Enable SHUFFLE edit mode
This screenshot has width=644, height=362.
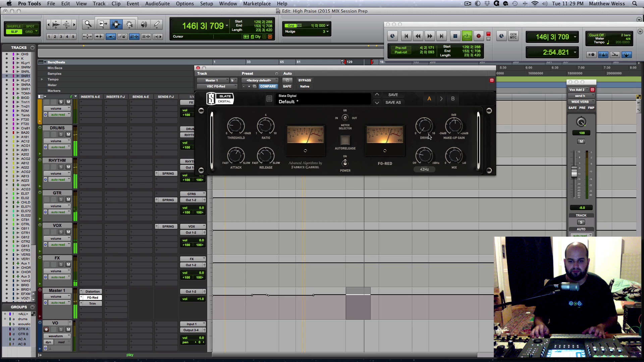click(x=14, y=26)
